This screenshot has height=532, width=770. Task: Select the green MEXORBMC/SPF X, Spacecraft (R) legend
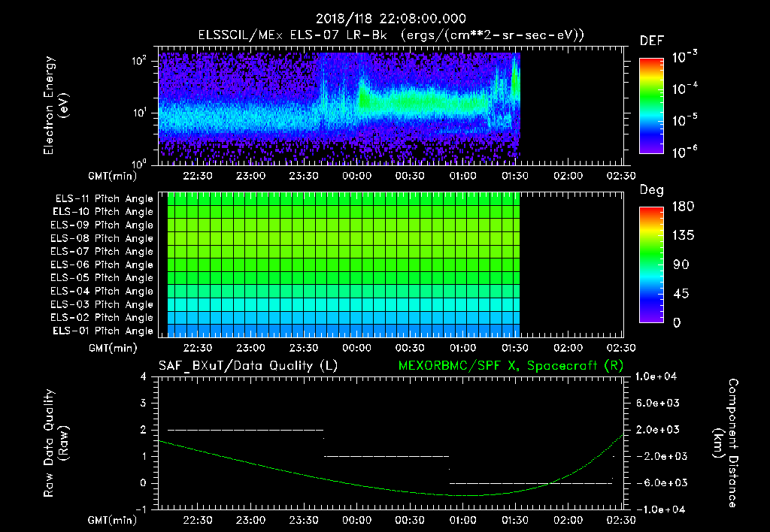coord(511,366)
